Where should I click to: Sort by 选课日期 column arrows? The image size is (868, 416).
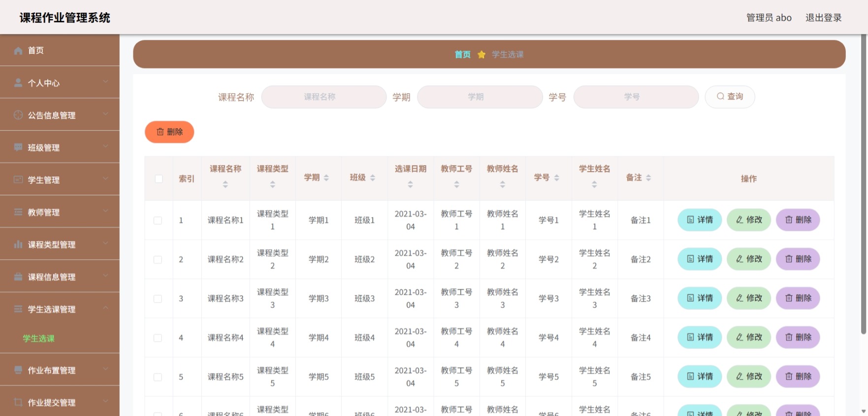(411, 184)
